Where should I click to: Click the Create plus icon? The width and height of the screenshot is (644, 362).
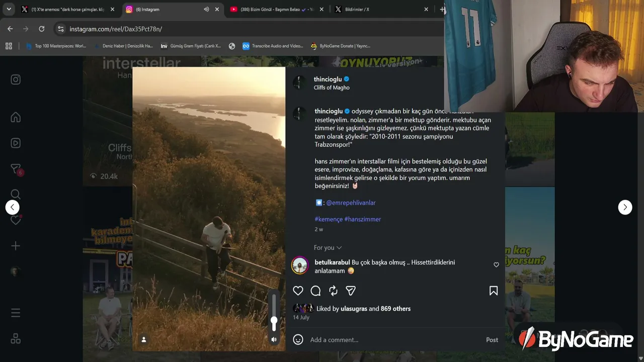(x=16, y=246)
